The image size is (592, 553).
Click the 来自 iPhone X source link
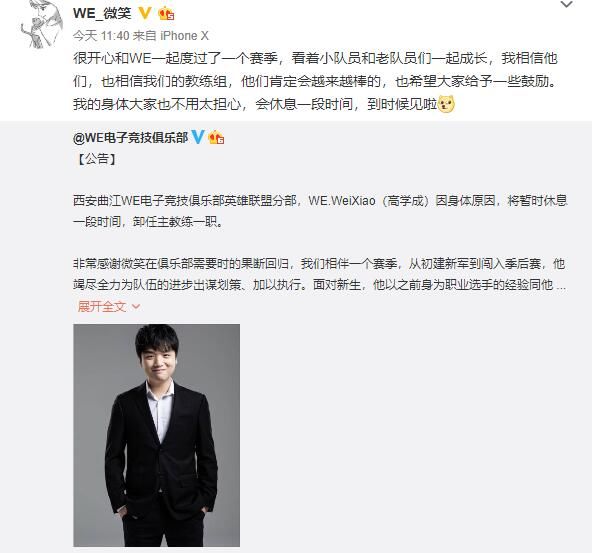(171, 36)
